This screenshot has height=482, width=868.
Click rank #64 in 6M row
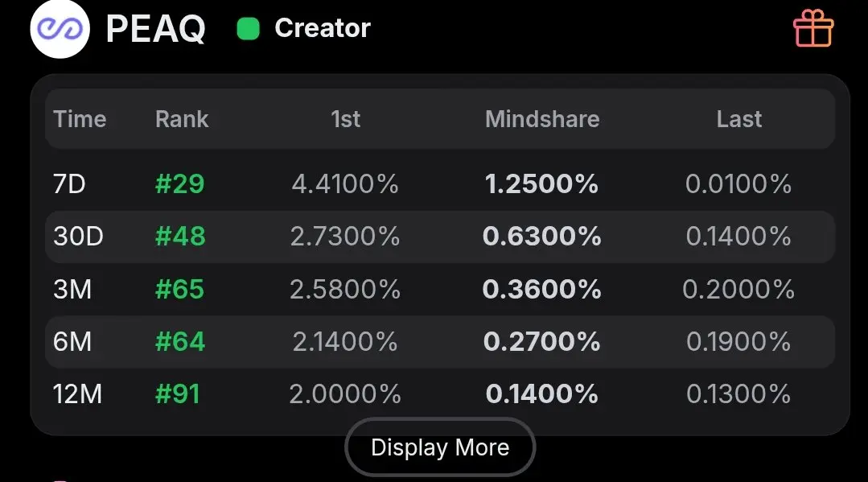(x=180, y=342)
